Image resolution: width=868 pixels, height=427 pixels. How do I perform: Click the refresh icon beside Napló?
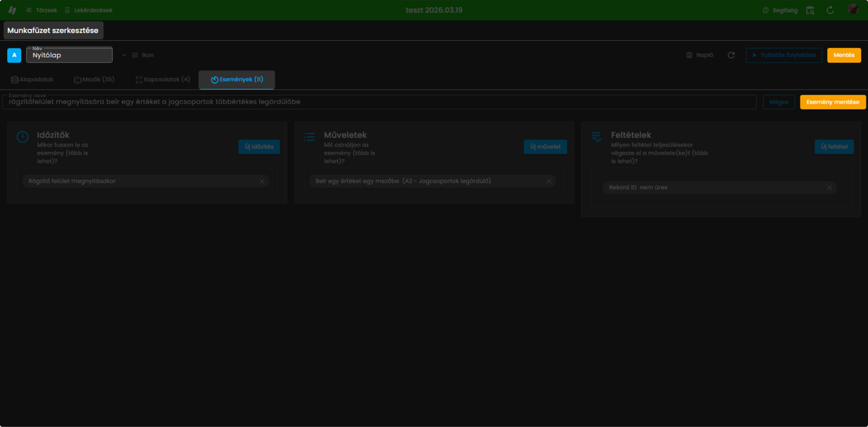[x=731, y=55]
